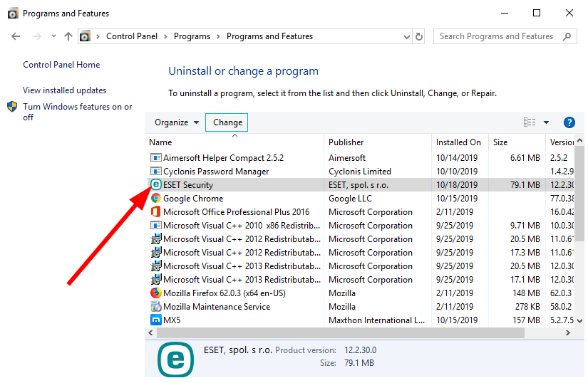
Task: Click the MX5 browser icon
Action: coord(155,320)
